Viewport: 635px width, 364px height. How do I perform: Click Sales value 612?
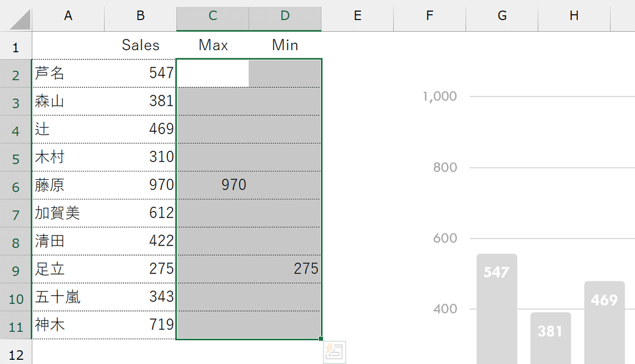click(x=140, y=213)
